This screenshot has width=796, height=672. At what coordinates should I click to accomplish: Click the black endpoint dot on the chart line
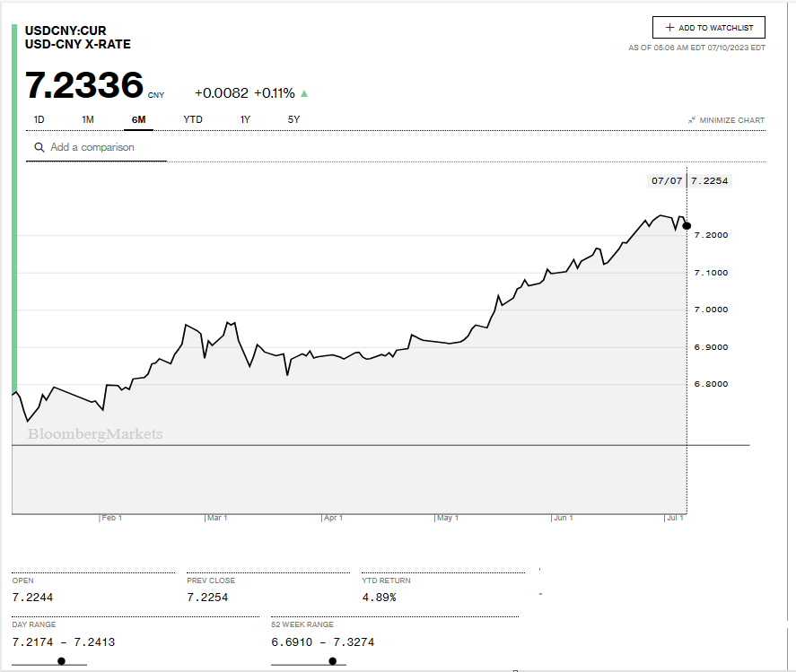click(687, 225)
